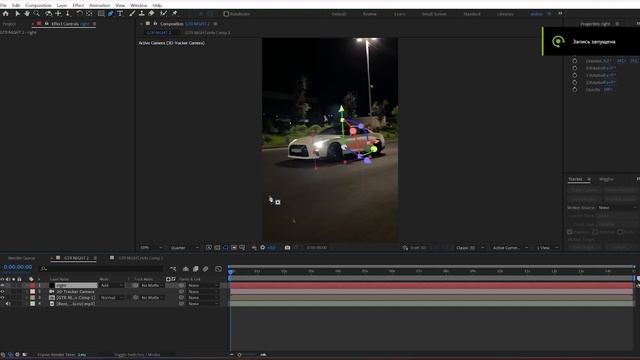Open light layer No Matte dropdown
The image size is (640, 360).
151,285
